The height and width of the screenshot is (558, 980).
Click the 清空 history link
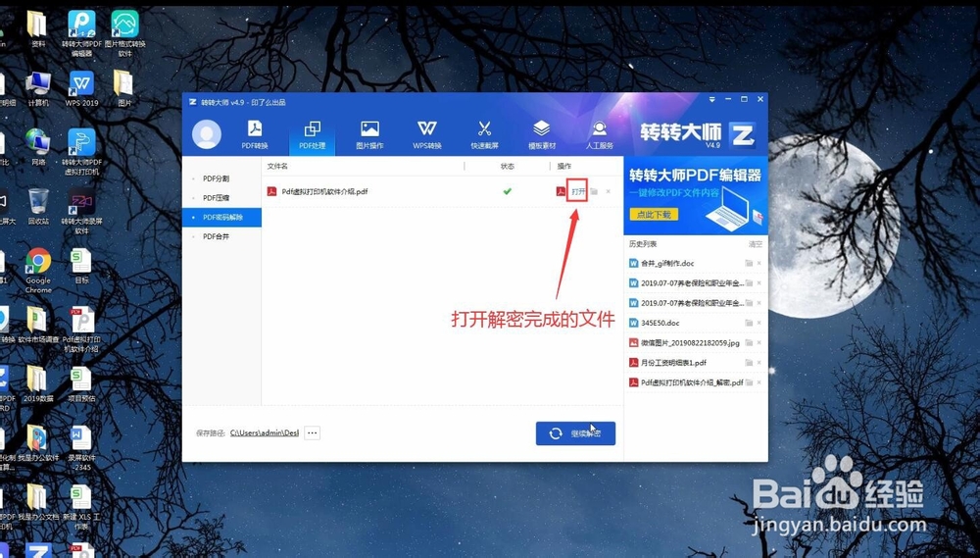coord(755,244)
